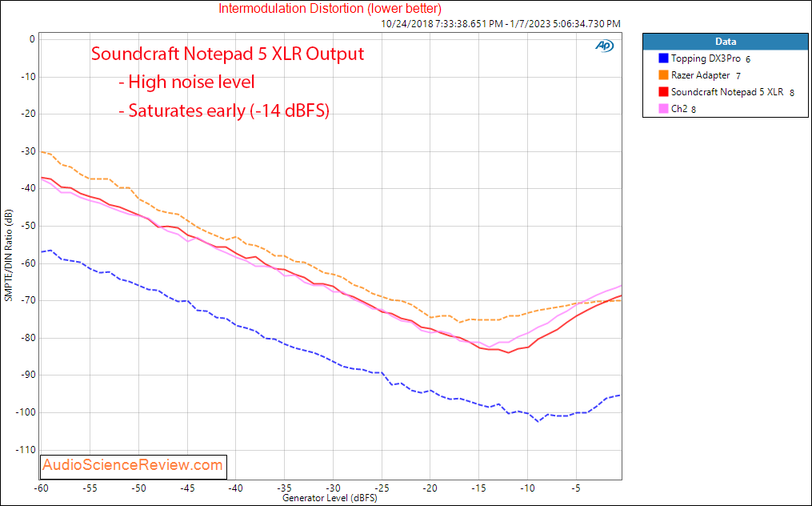This screenshot has width=812, height=506.
Task: Click the '0' tick on the y-axis
Action: 32,39
